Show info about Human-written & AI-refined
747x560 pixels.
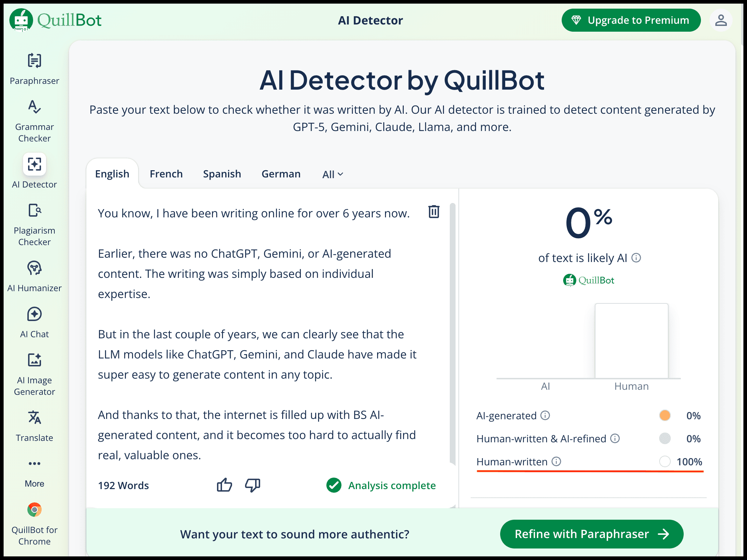615,438
